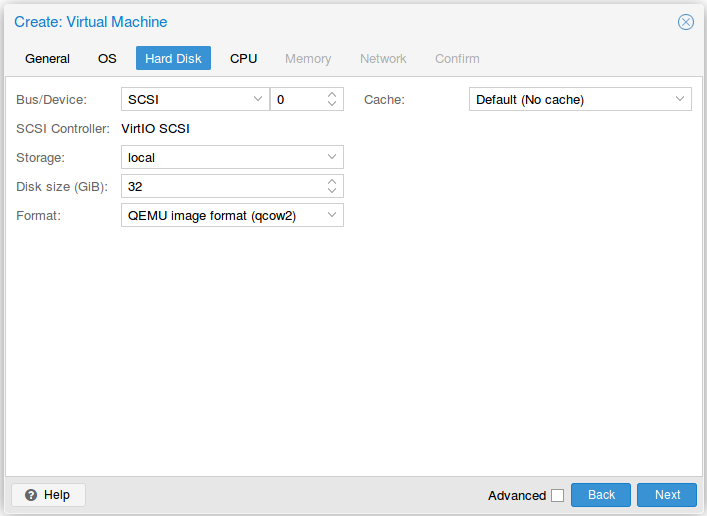The width and height of the screenshot is (707, 516).
Task: Decrease disk size using down arrow
Action: (332, 191)
